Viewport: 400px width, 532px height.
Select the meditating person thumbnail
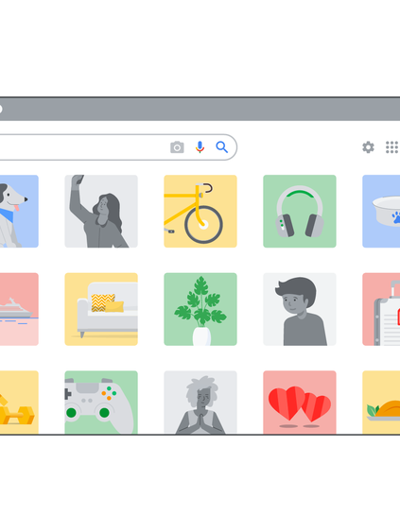tap(200, 402)
